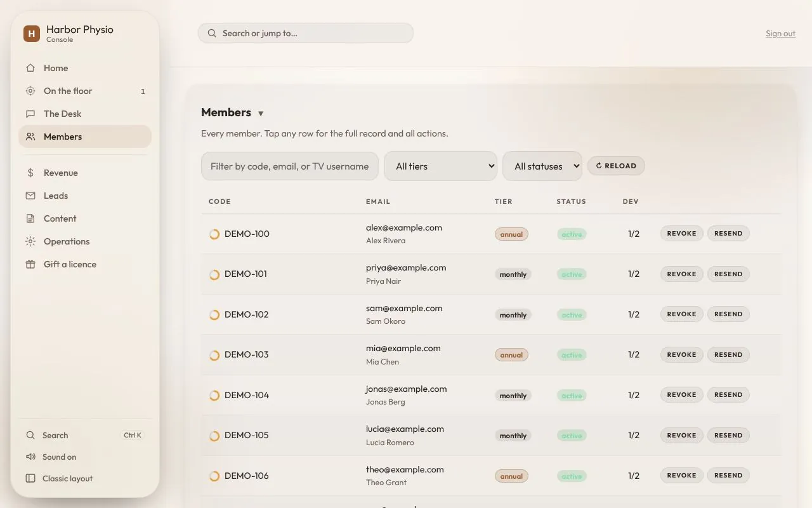The image size is (812, 508).
Task: Click the Sound on speaker icon
Action: (30, 457)
